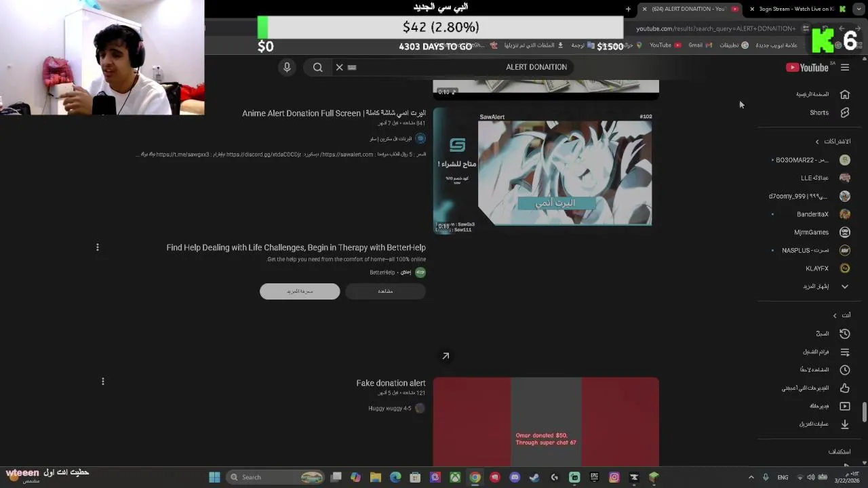Screen dimensions: 868x488
Task: Start voice search with the microphone
Action: click(287, 67)
